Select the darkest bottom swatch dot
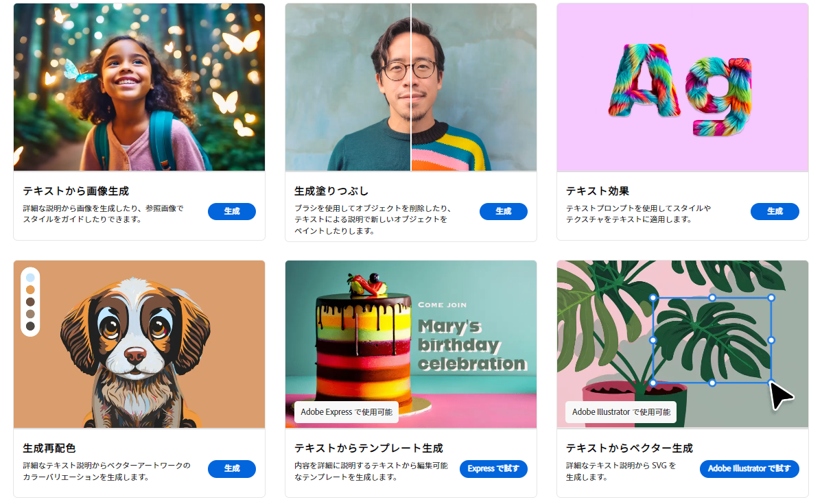Viewport: 822px width, 504px height. click(30, 326)
